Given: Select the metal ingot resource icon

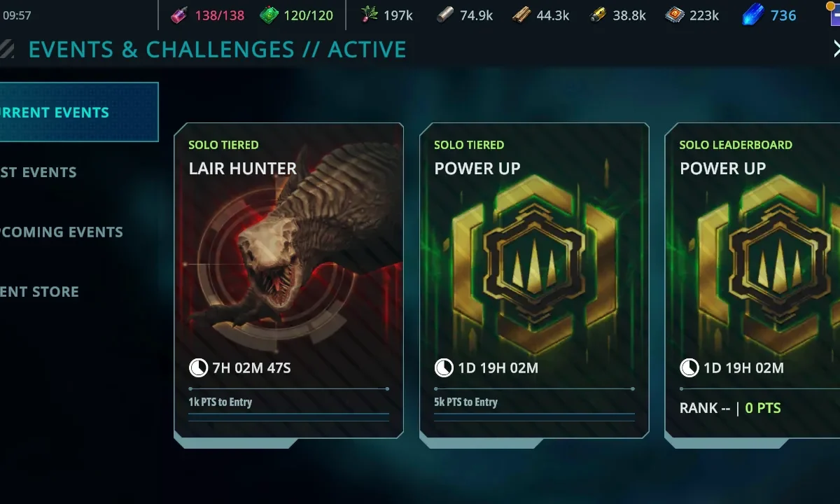Looking at the screenshot, I should coord(444,15).
